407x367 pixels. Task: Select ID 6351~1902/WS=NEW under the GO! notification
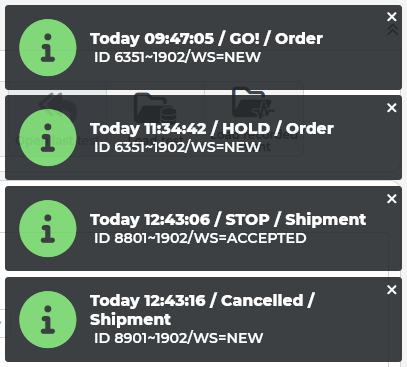coord(177,57)
